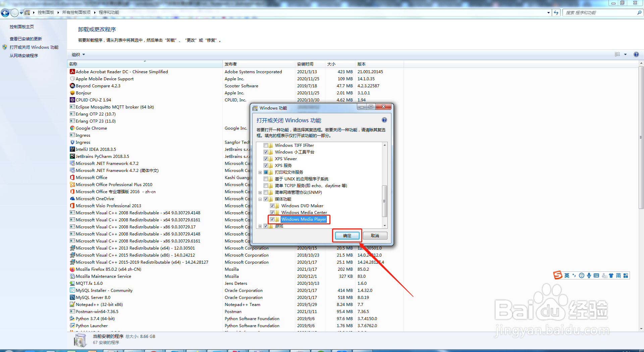Toggle the XPS Viewer checkbox
644x352 pixels.
click(266, 159)
